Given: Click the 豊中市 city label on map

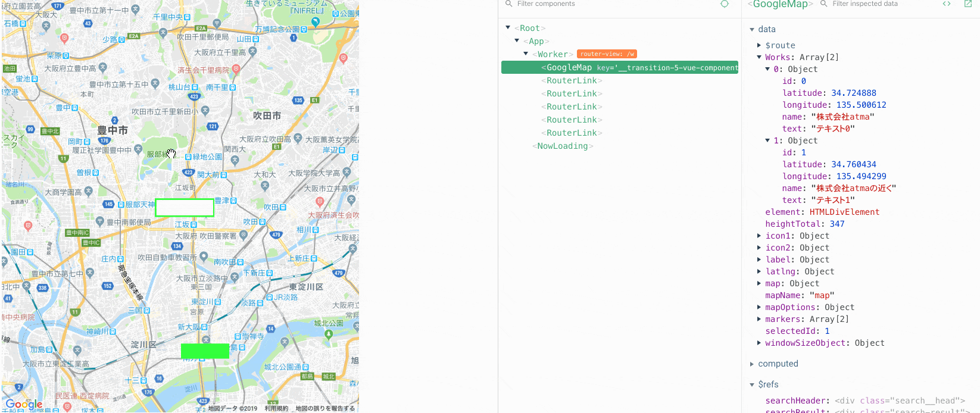Looking at the screenshot, I should (113, 130).
